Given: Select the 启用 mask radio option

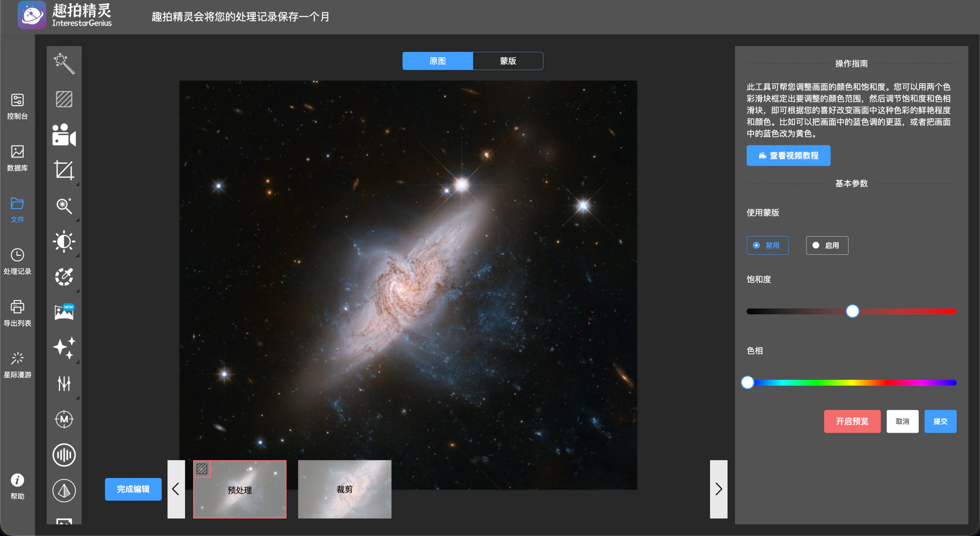Looking at the screenshot, I should [827, 245].
